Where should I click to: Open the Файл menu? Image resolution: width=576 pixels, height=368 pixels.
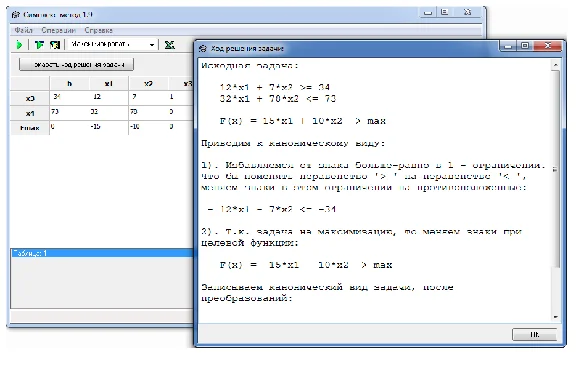[x=24, y=30]
